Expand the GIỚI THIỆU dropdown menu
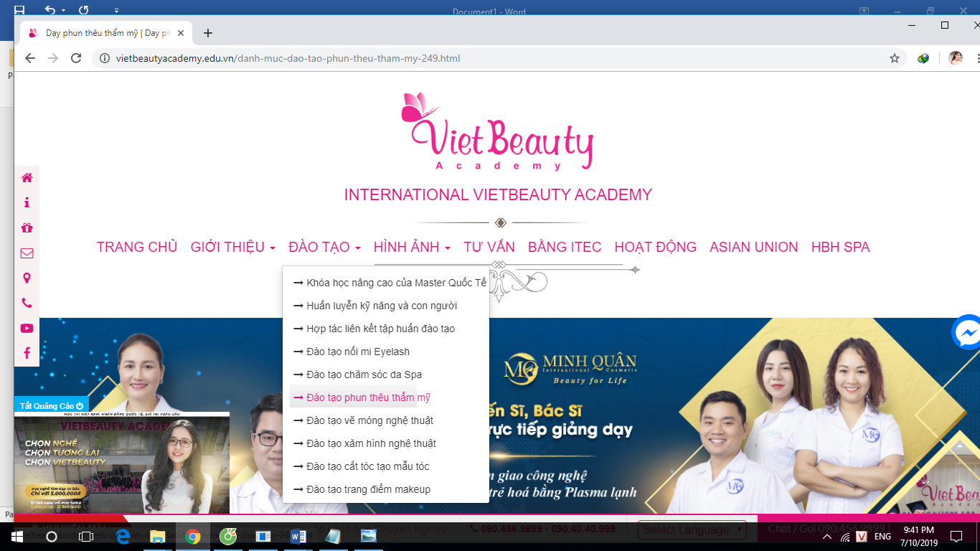Viewport: 980px width, 551px height. (x=232, y=248)
